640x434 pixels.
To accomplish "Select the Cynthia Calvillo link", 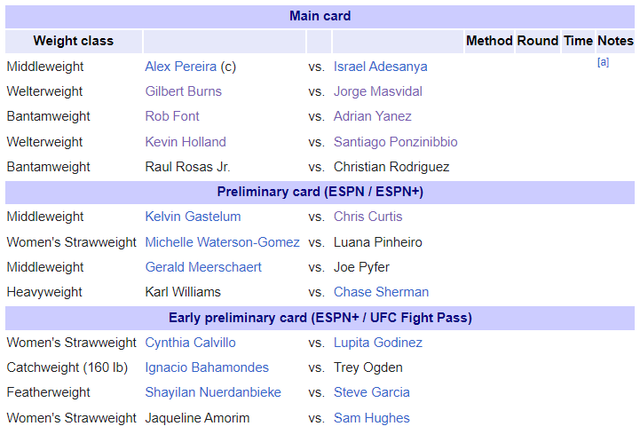I will [190, 343].
